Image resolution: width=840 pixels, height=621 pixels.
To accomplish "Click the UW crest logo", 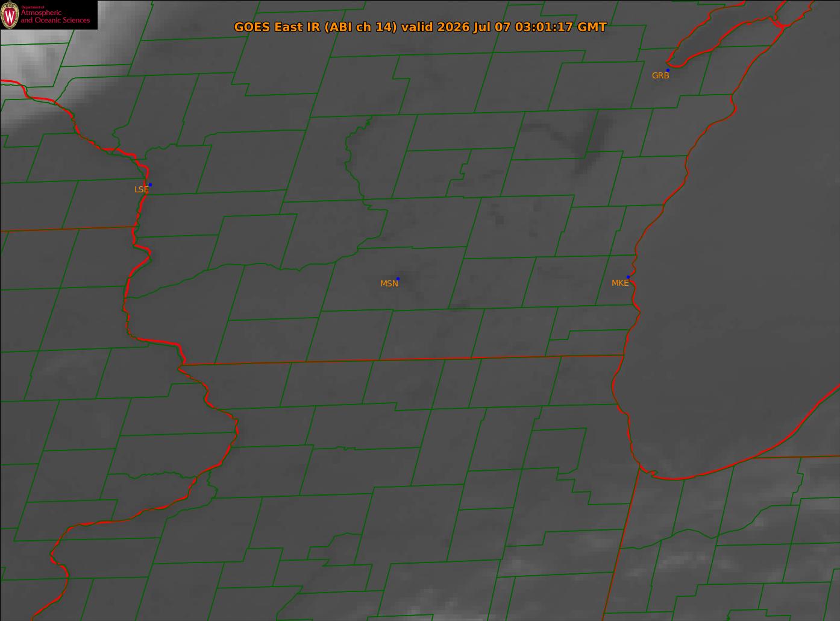I will pyautogui.click(x=10, y=14).
